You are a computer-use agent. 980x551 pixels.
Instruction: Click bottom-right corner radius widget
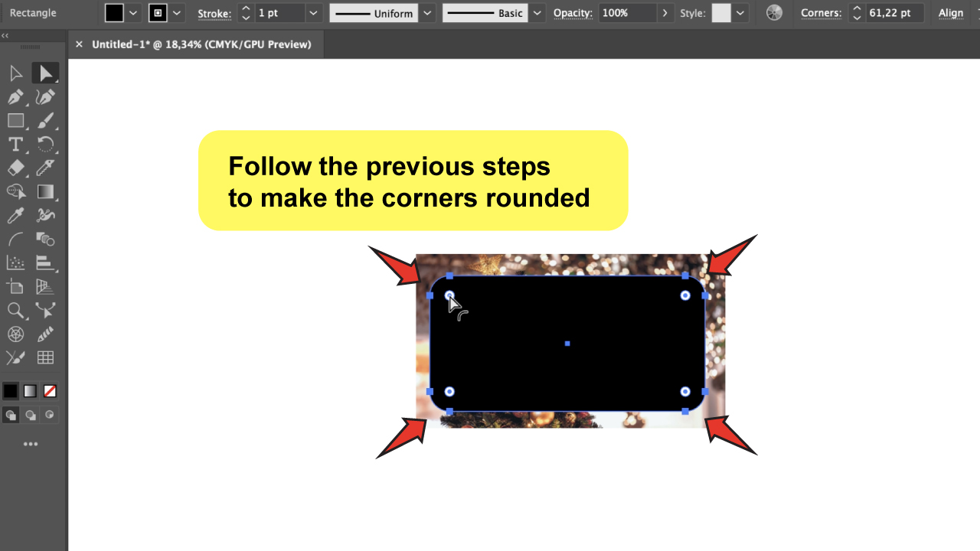(x=685, y=392)
